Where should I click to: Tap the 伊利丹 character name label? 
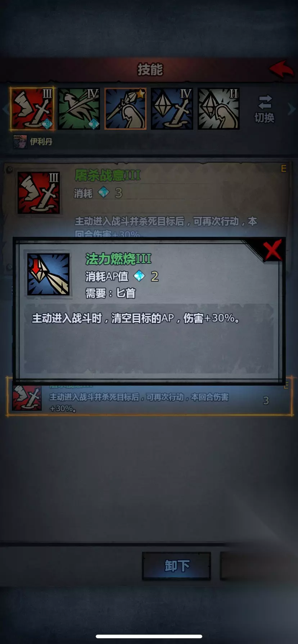point(41,142)
